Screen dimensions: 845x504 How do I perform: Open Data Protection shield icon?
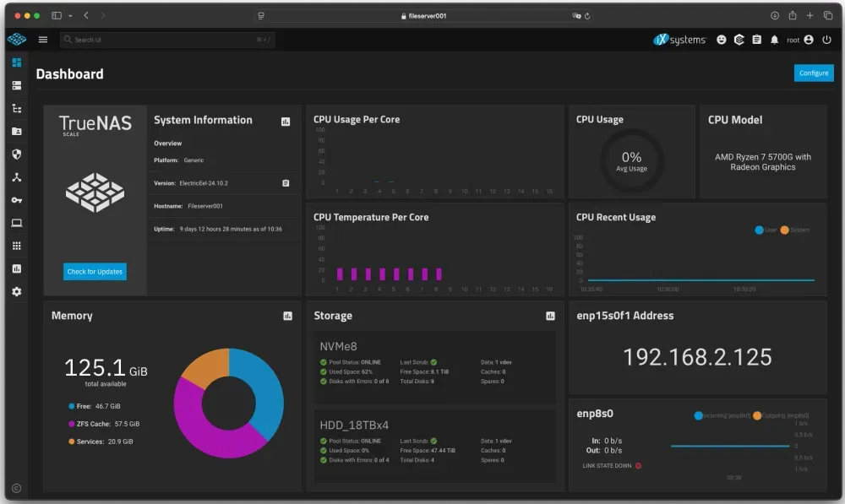point(16,154)
